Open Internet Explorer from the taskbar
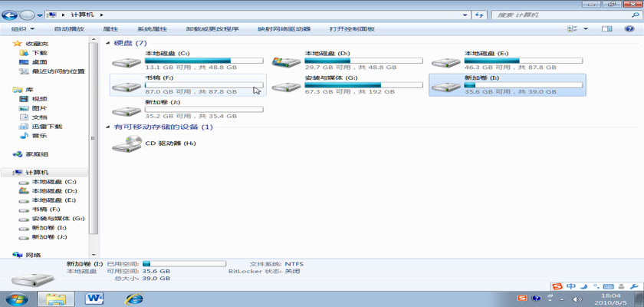Viewport: 644px width, 307px height. (x=134, y=298)
